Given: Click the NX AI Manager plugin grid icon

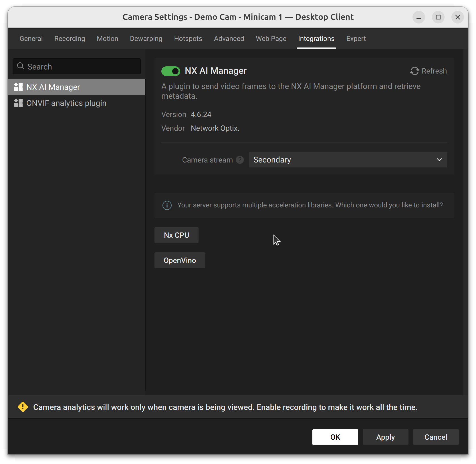Looking at the screenshot, I should 18,87.
